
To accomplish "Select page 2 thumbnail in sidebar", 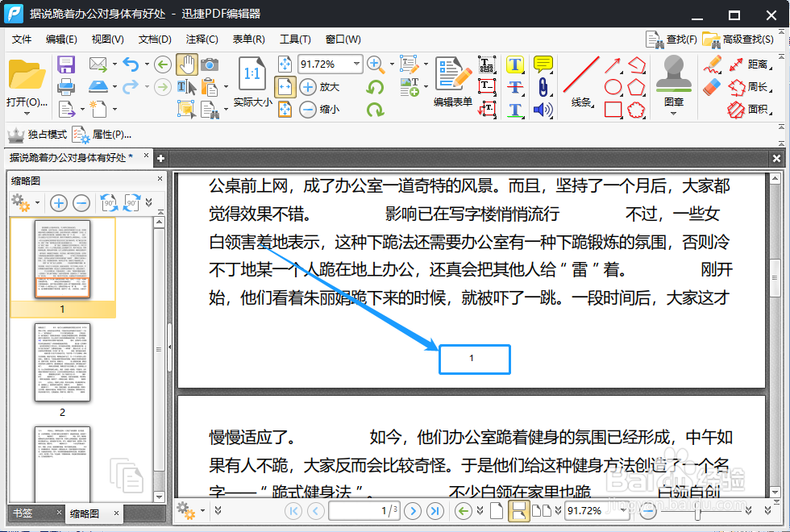I will coord(62,364).
